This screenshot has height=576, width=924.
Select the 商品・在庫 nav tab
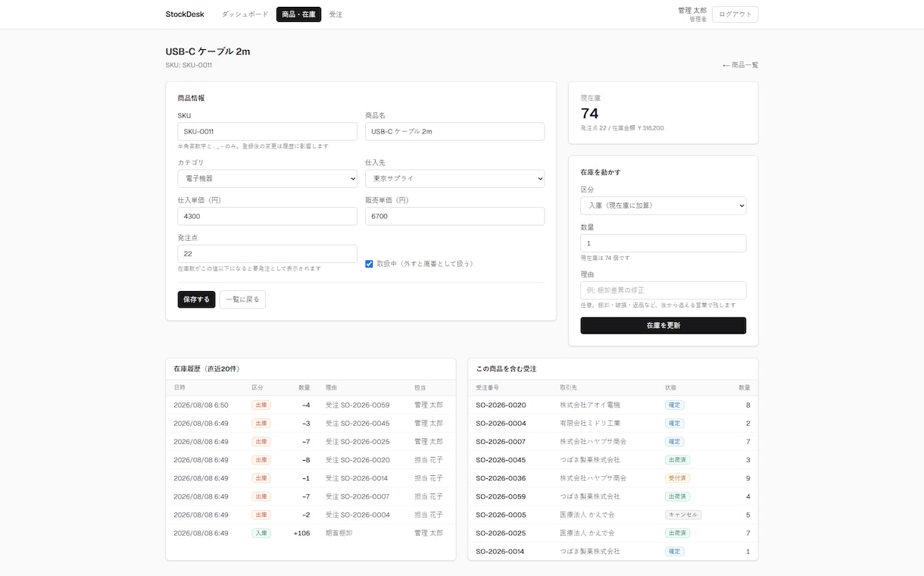(x=298, y=14)
